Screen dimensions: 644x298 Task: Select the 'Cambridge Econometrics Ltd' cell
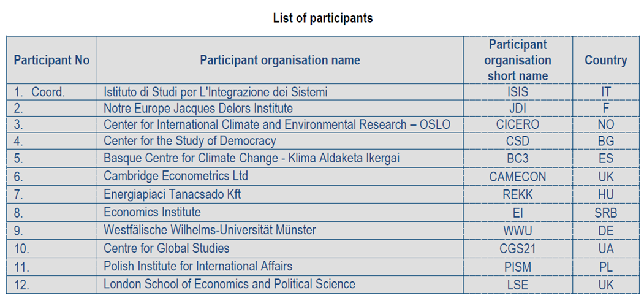click(x=175, y=176)
